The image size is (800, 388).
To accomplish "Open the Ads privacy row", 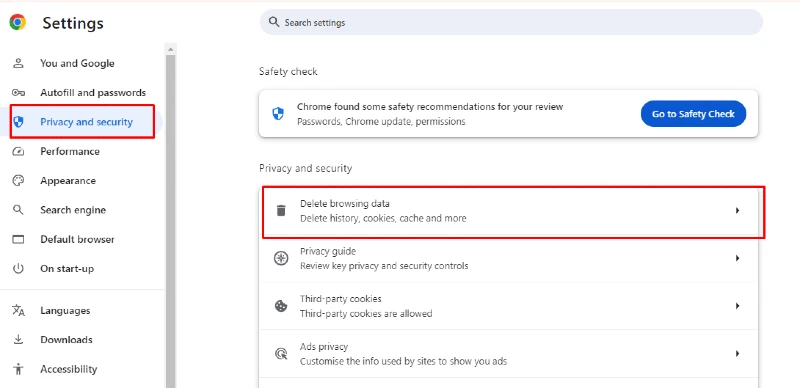I will point(509,354).
